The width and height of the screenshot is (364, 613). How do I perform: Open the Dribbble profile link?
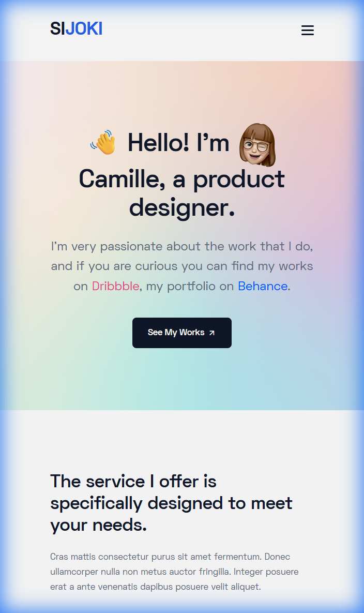115,286
